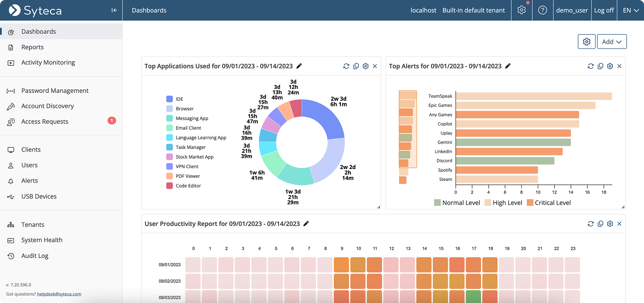Open settings of the Top Alerts widget
The width and height of the screenshot is (644, 303).
(610, 66)
